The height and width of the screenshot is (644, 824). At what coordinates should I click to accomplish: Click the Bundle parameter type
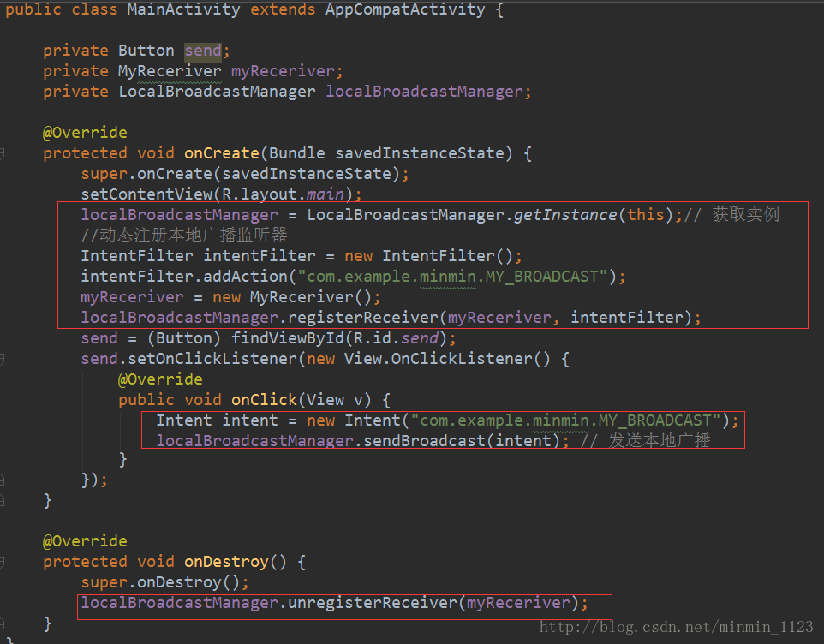pyautogui.click(x=297, y=153)
